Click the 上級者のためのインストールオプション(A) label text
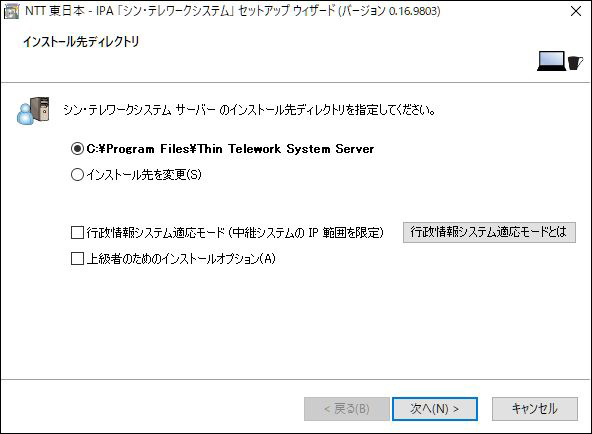The height and width of the screenshot is (434, 592). [181, 259]
